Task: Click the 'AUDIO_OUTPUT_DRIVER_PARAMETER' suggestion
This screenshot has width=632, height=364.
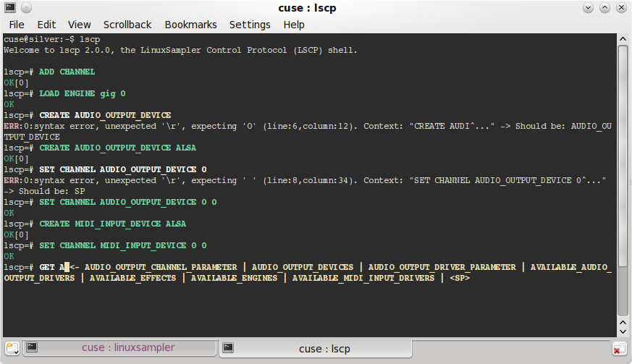Action: pyautogui.click(x=442, y=267)
